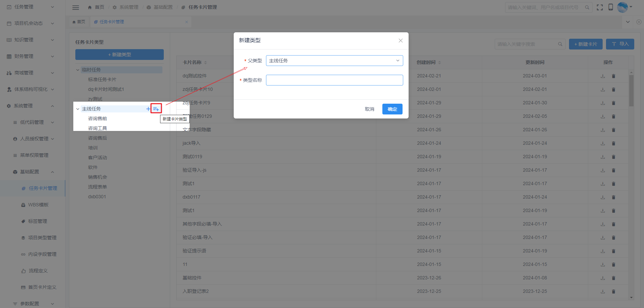Click the mobile device icon in header
The width and height of the screenshot is (644, 308).
611,7
